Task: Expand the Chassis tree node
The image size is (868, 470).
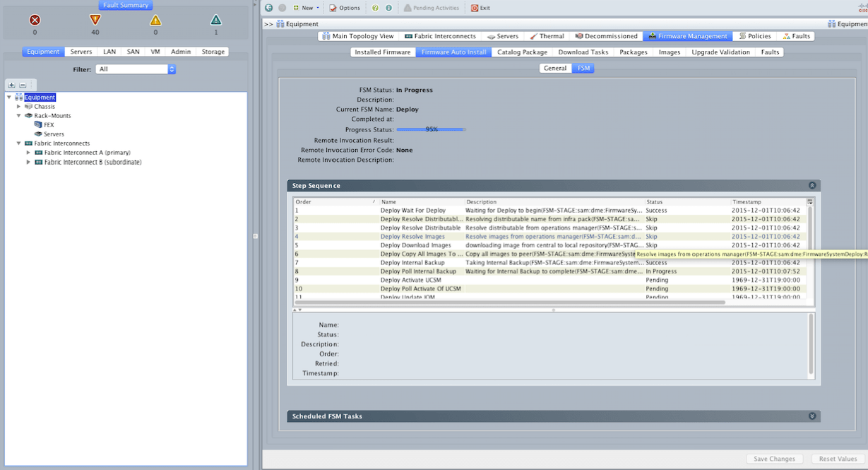Action: 18,106
